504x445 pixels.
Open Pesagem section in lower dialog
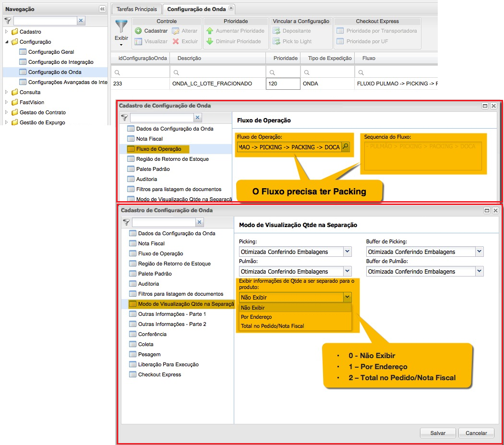(x=149, y=354)
